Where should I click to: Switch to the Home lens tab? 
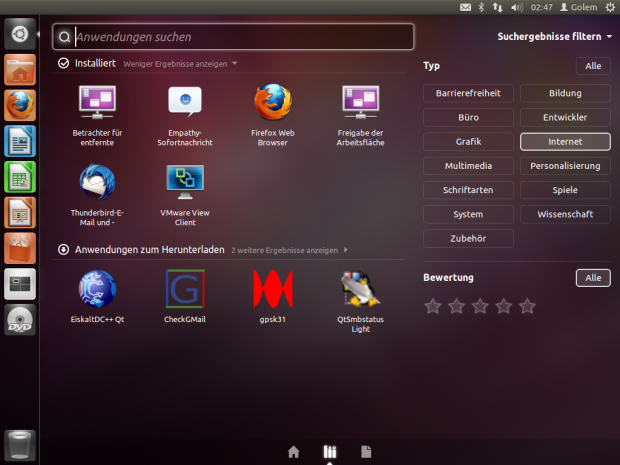[293, 452]
